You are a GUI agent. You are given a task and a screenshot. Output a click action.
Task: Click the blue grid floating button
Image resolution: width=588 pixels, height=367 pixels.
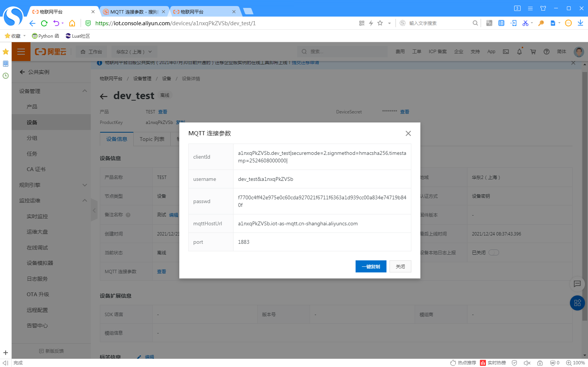click(577, 303)
